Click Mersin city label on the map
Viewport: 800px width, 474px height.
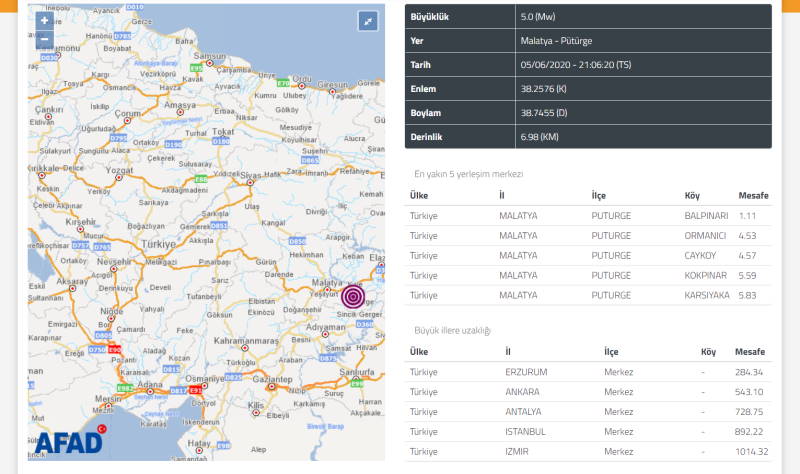108,398
